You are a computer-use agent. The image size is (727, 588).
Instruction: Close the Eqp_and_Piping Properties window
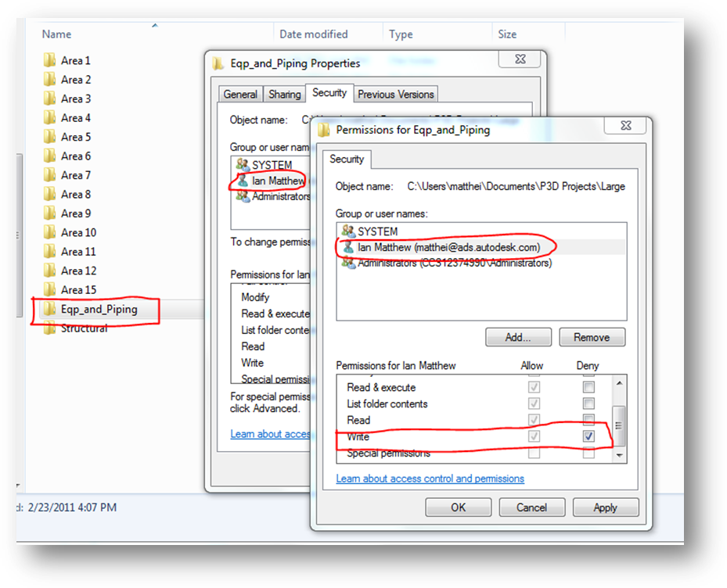point(520,59)
